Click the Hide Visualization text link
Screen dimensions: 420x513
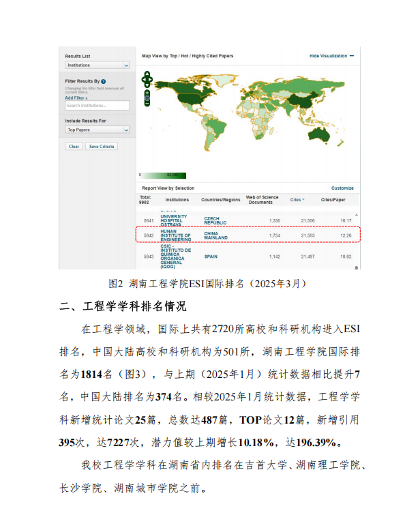[328, 56]
